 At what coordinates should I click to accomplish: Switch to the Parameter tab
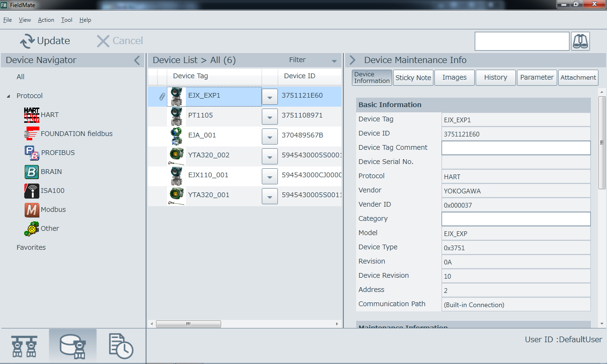[x=537, y=78]
